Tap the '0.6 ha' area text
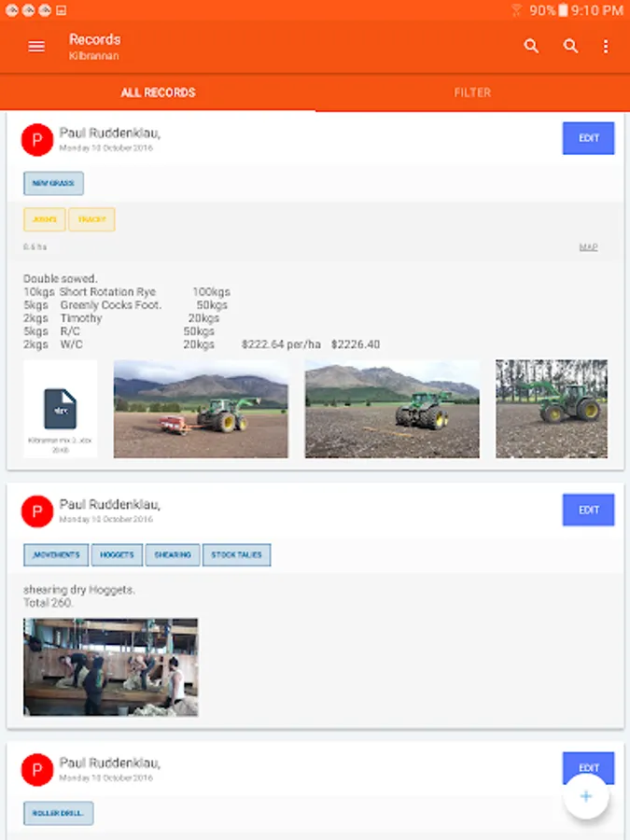Screen dimensions: 630x840 tap(35, 247)
